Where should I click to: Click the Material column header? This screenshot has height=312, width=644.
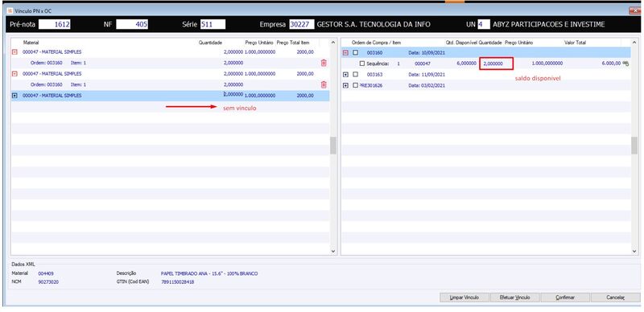pos(31,43)
